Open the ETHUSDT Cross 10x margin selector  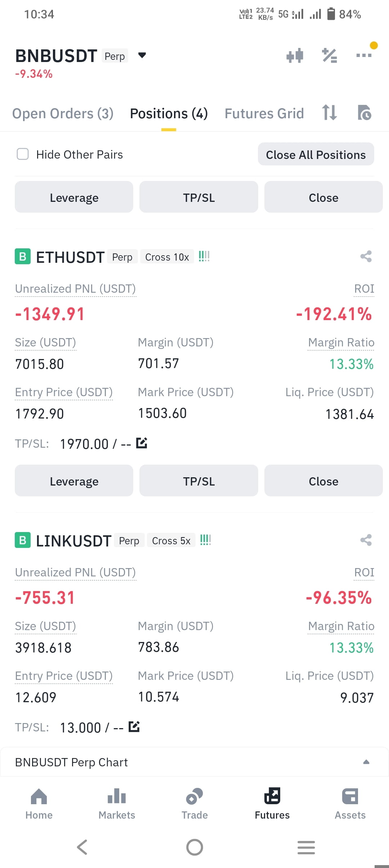(x=167, y=257)
